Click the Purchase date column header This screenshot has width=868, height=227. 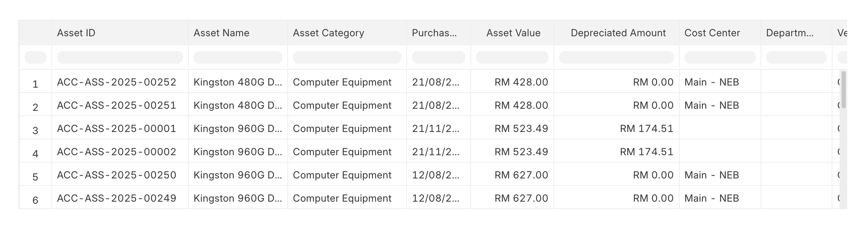tap(434, 33)
